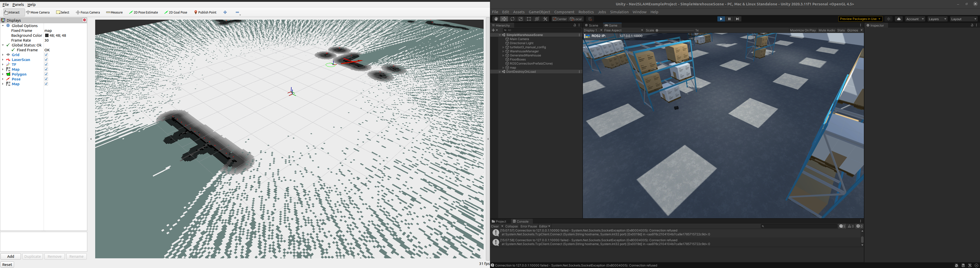The height and width of the screenshot is (268, 980).
Task: Click the Clear button in Console
Action: click(495, 226)
